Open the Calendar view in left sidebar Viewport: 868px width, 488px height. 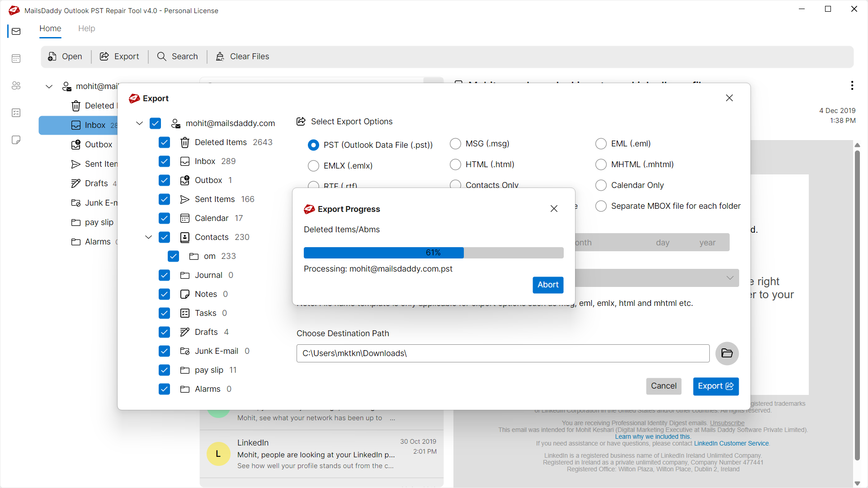pyautogui.click(x=16, y=58)
